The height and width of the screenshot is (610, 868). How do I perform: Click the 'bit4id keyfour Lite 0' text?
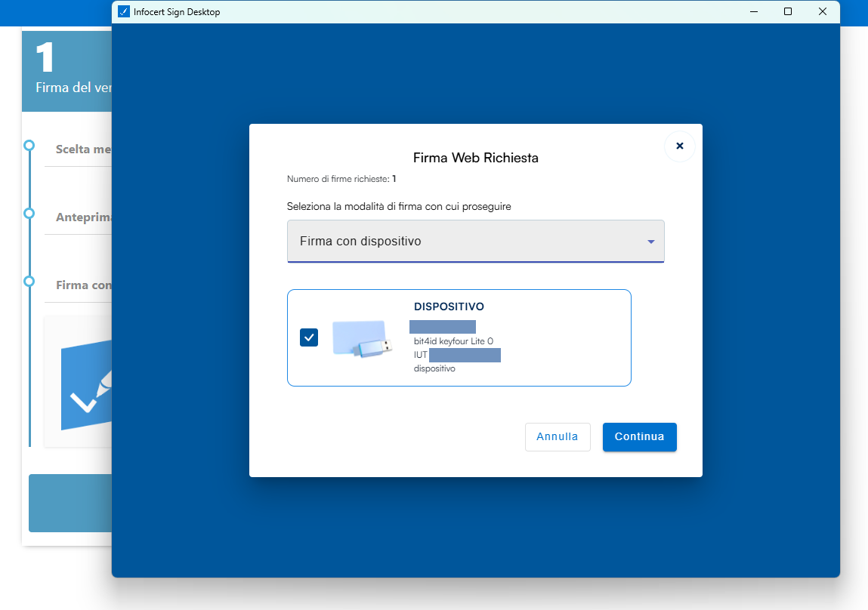(453, 341)
